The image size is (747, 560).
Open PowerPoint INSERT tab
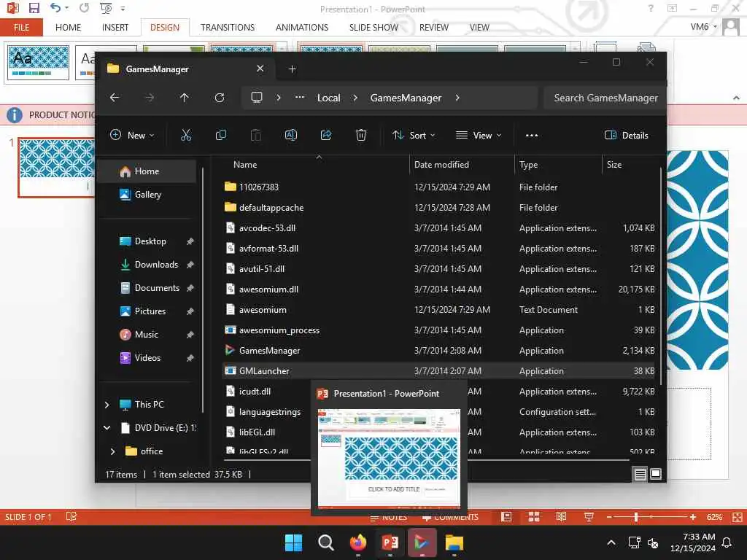pyautogui.click(x=115, y=28)
